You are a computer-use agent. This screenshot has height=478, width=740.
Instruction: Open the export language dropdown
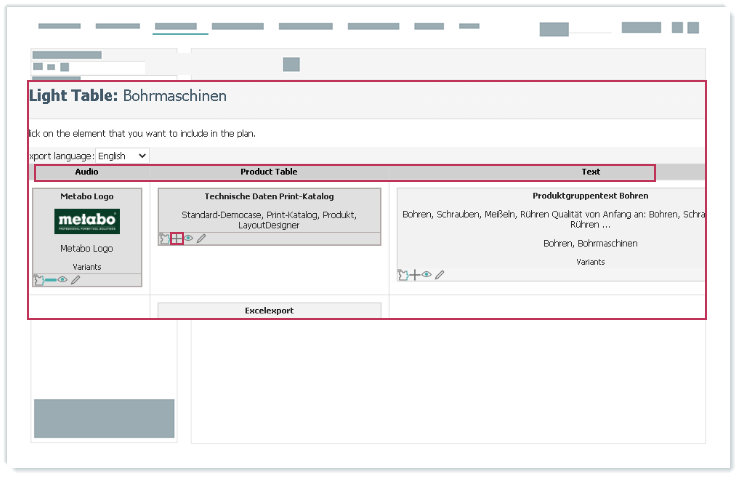click(x=122, y=156)
